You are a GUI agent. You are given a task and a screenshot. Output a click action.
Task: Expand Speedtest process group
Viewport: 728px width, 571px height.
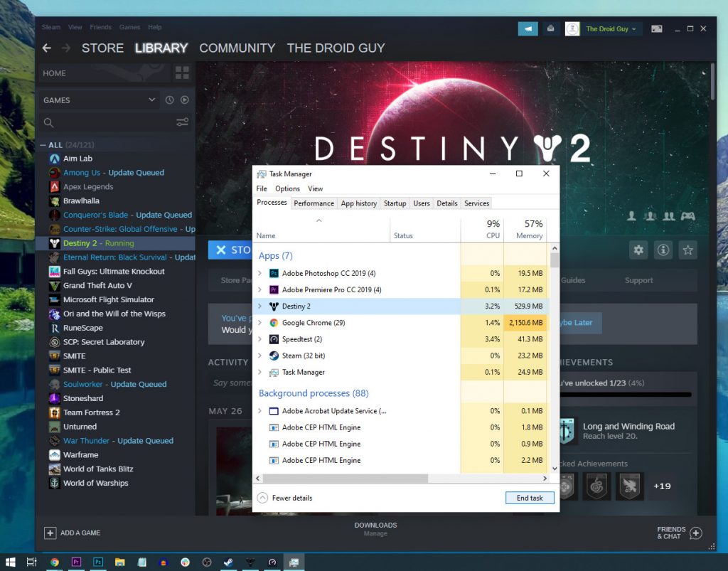coord(260,339)
